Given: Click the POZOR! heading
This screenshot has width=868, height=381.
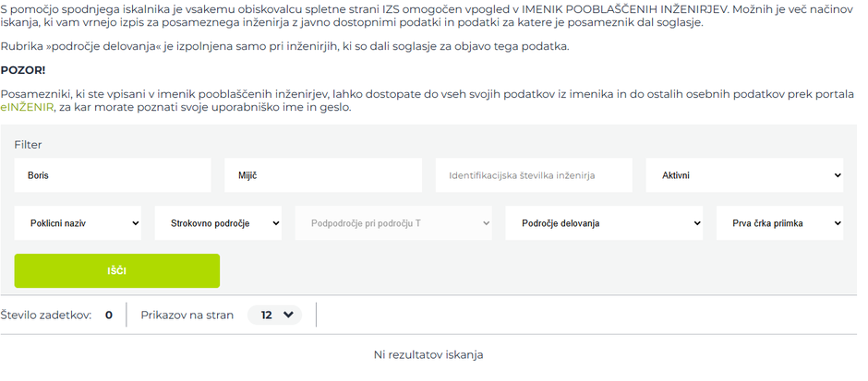Looking at the screenshot, I should point(23,71).
